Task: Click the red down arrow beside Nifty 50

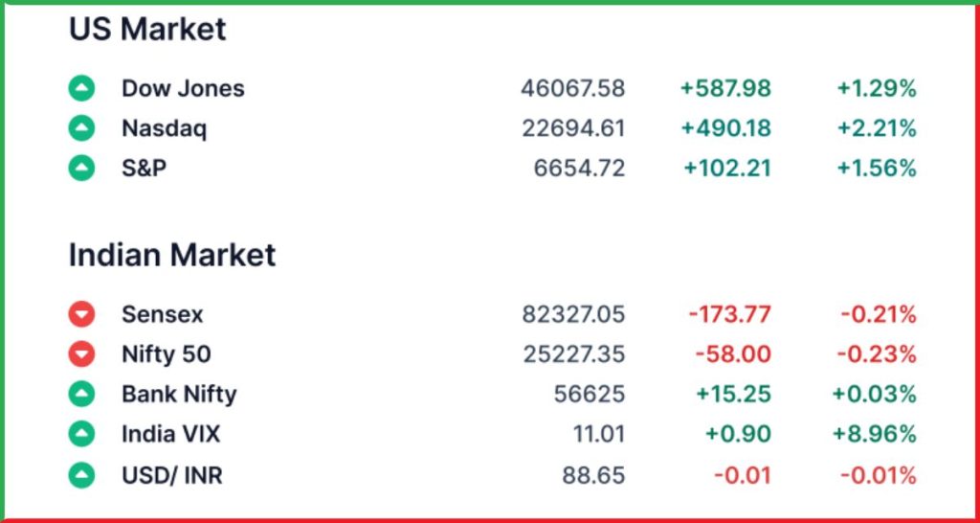Action: pos(81,354)
